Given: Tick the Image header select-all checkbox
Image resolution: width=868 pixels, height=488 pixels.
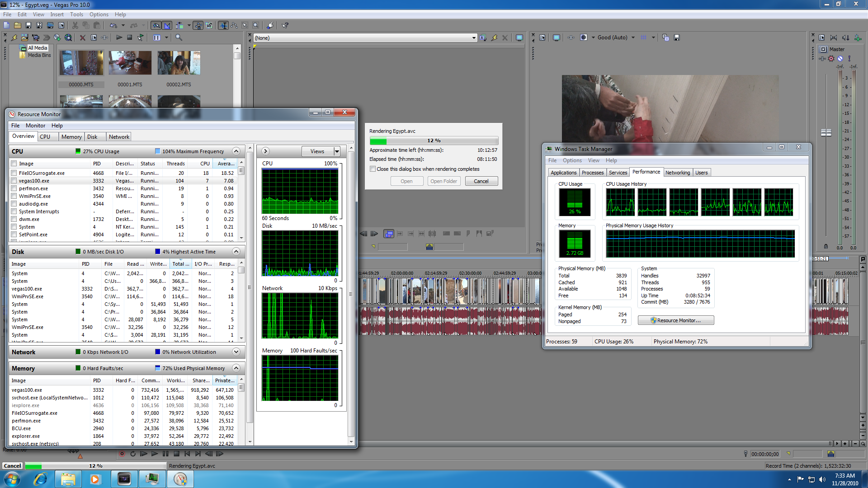Looking at the screenshot, I should coord(14,164).
